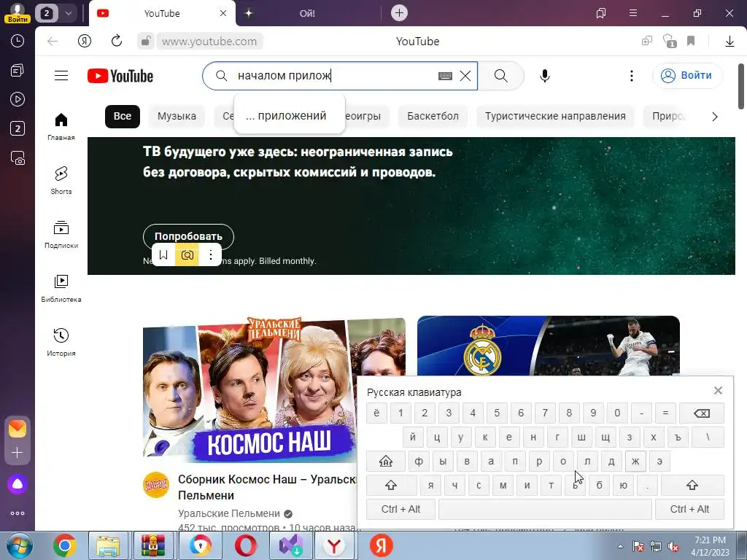Click the search magnifier button

coord(500,76)
